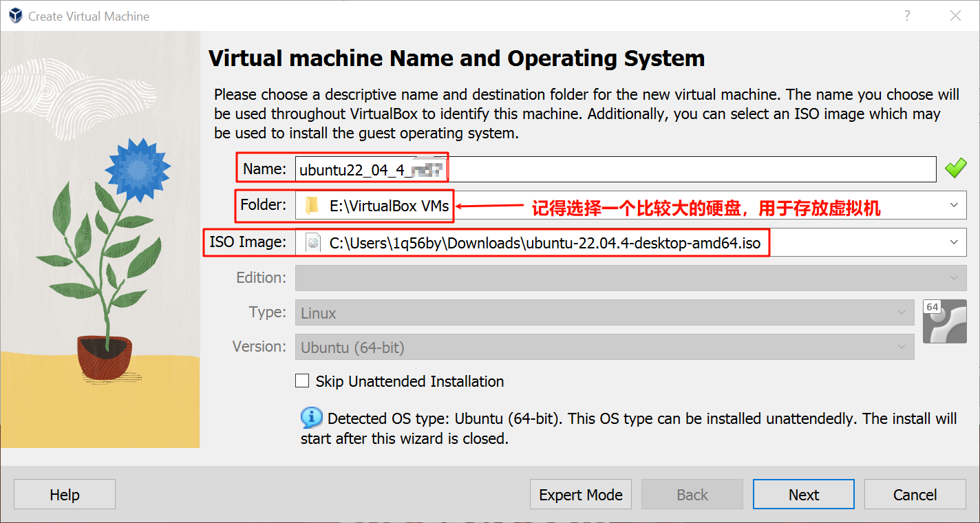Click the question mark help icon in title bar
The image size is (980, 523).
click(907, 16)
